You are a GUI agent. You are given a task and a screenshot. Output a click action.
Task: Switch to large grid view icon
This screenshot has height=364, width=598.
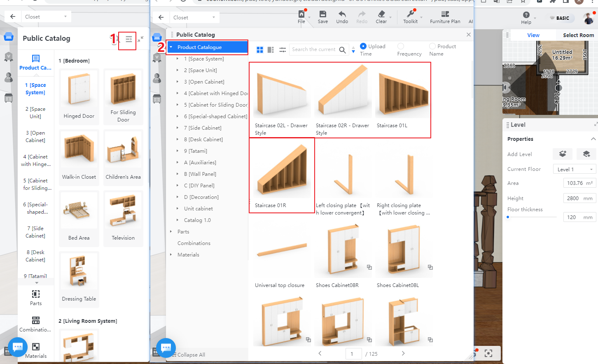pos(260,50)
